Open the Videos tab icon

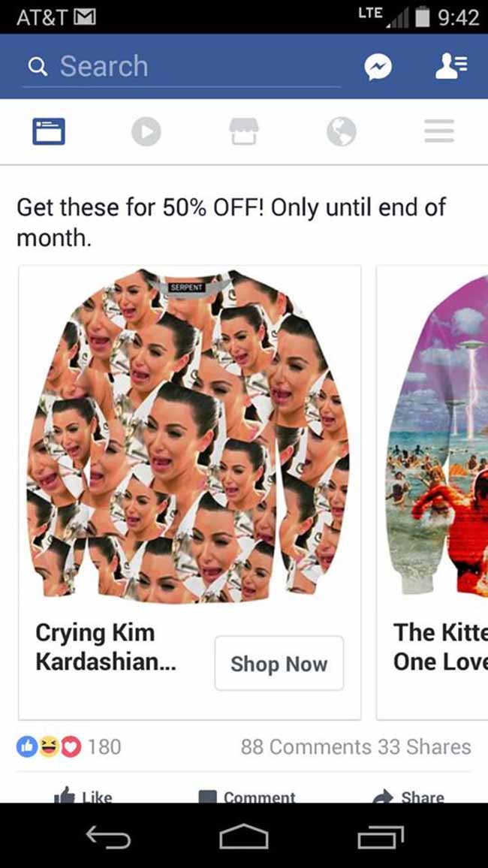pos(146,131)
